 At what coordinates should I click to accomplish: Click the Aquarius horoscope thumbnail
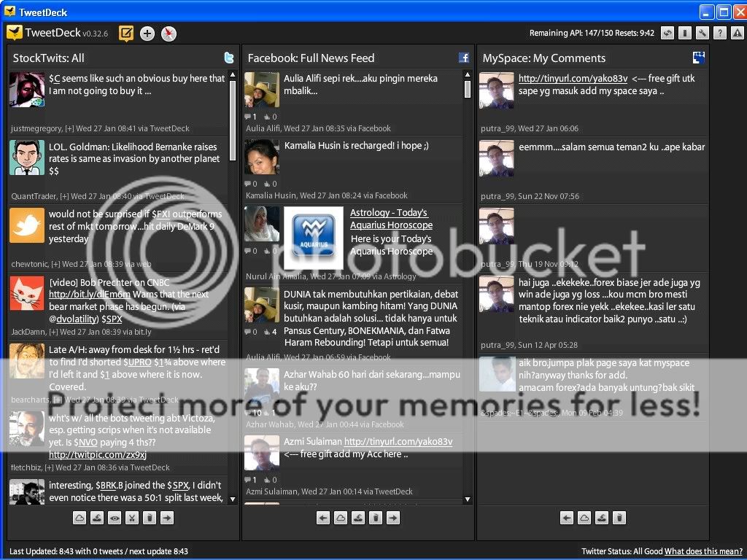(x=314, y=238)
